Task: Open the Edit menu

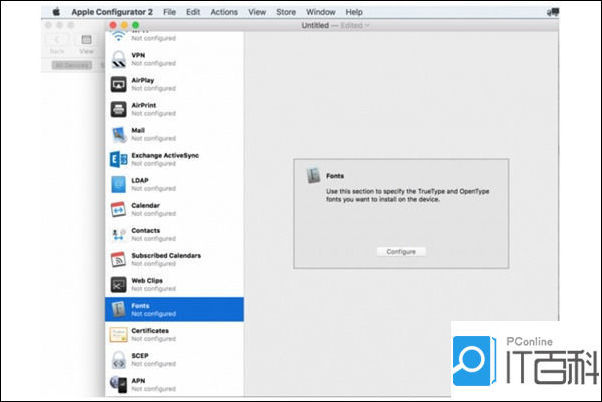Action: 193,12
